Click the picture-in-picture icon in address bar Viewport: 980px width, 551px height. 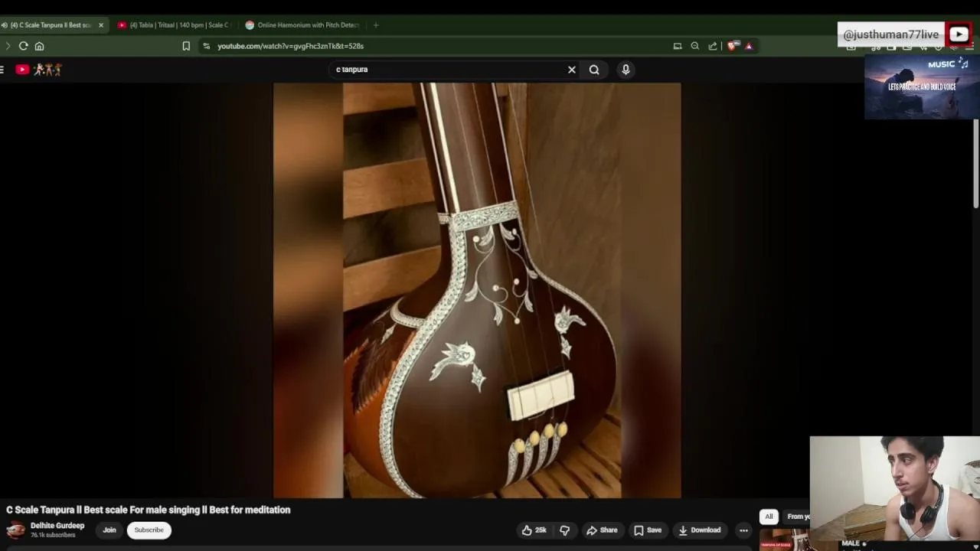678,46
